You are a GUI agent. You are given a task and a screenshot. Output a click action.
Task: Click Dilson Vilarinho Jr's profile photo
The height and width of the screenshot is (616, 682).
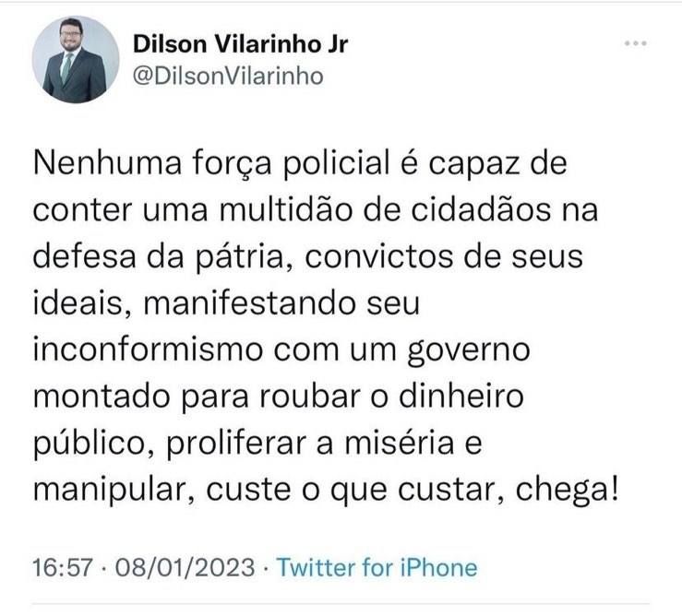coord(76,60)
